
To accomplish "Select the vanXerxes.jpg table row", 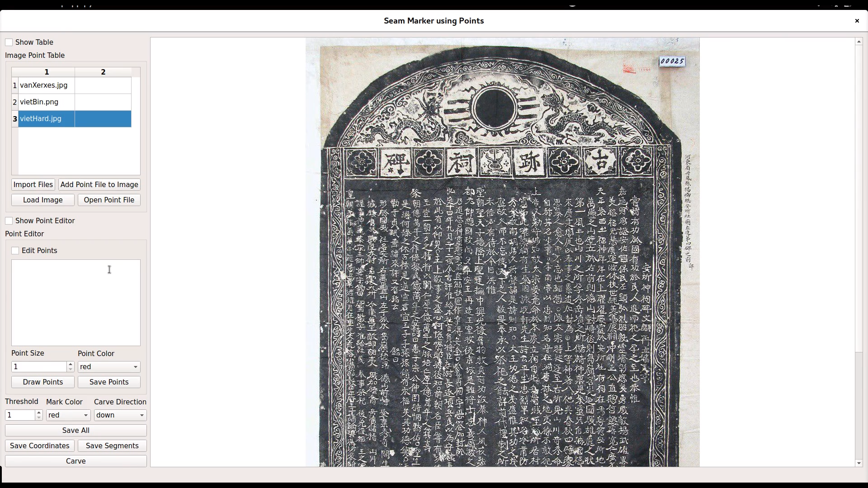I will 46,85.
